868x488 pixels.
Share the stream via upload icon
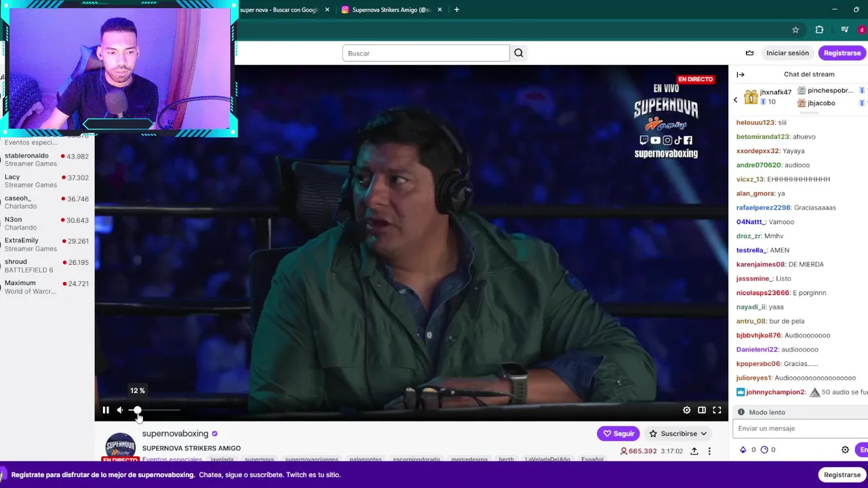click(694, 451)
